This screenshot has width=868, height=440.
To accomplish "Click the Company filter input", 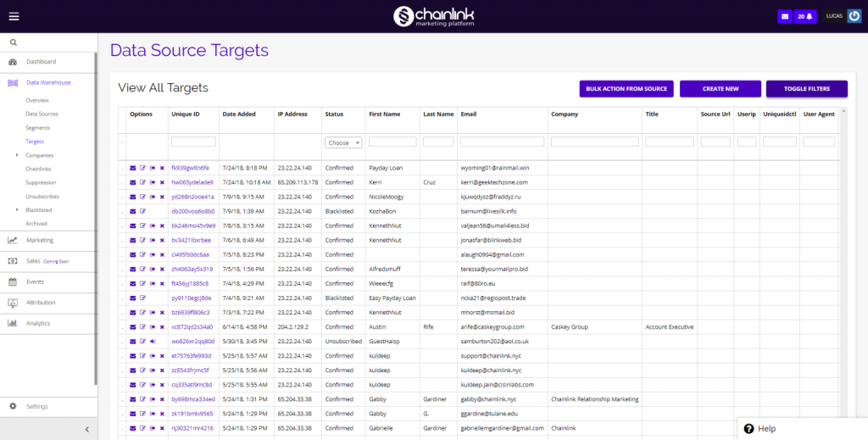I will pyautogui.click(x=595, y=142).
